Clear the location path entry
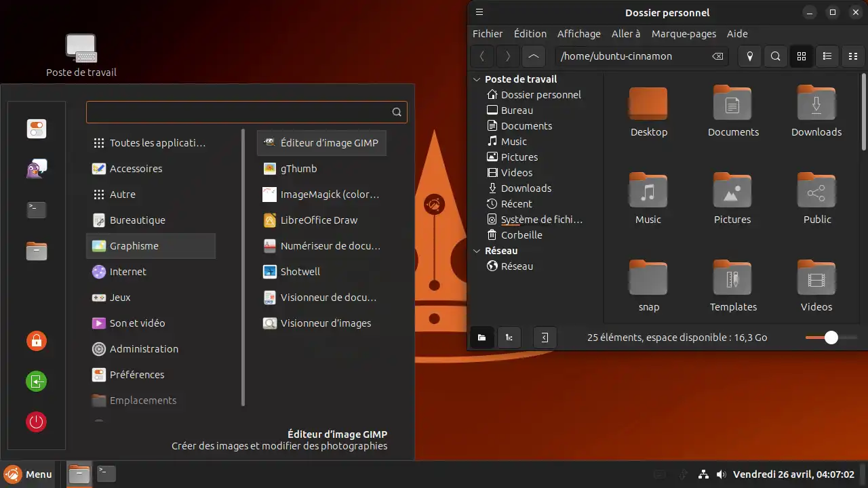868x488 pixels. click(x=717, y=56)
